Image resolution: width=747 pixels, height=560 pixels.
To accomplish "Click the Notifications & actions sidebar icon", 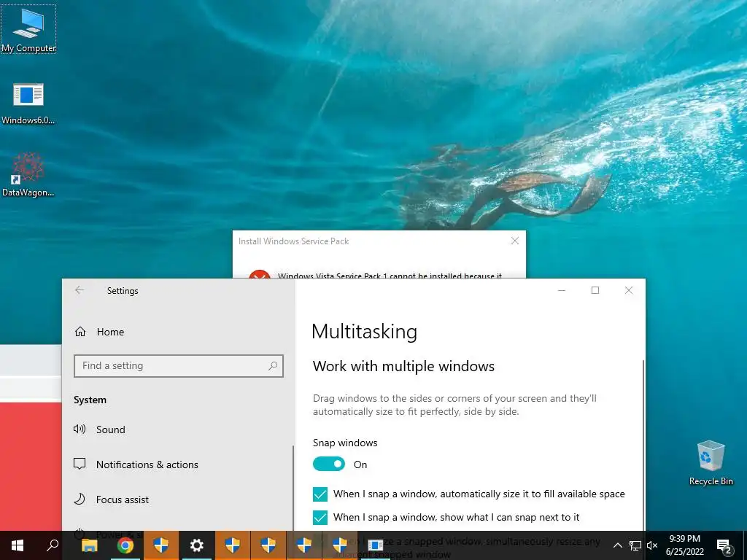I will (x=80, y=464).
